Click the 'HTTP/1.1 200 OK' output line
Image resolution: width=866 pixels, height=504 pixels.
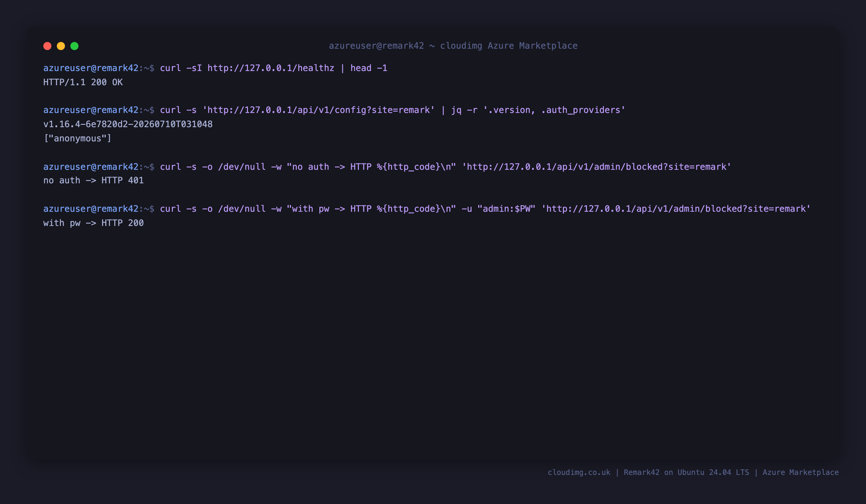click(83, 83)
